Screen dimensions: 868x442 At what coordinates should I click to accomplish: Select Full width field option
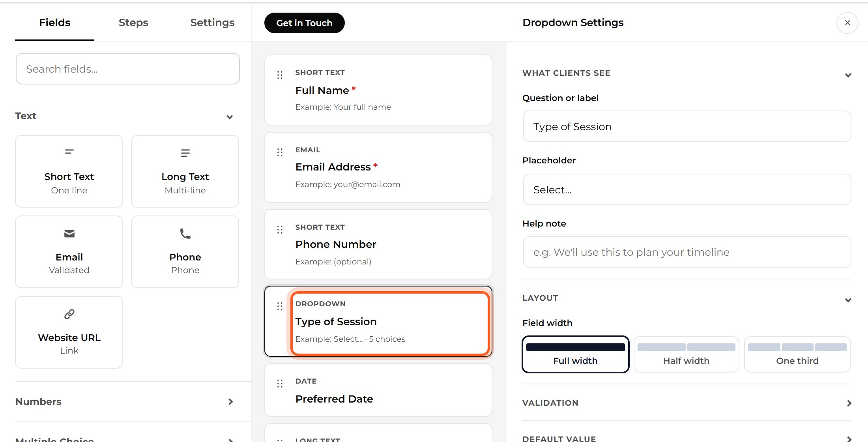tap(575, 354)
